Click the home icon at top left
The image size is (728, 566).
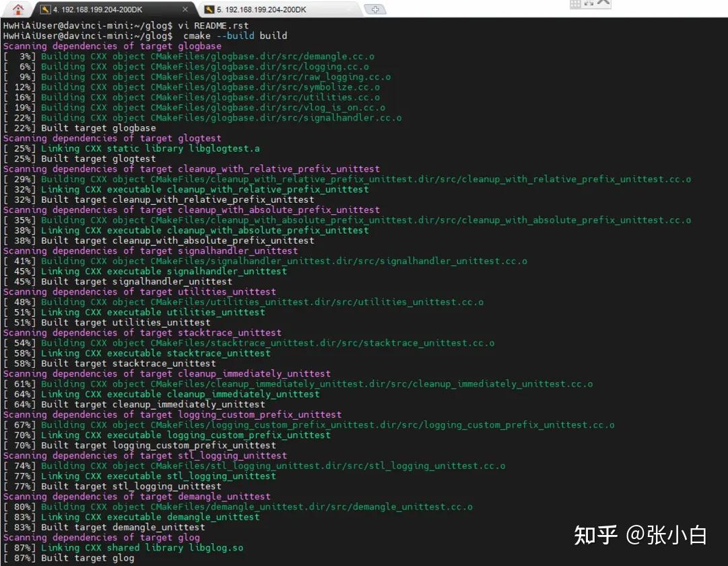pyautogui.click(x=18, y=9)
